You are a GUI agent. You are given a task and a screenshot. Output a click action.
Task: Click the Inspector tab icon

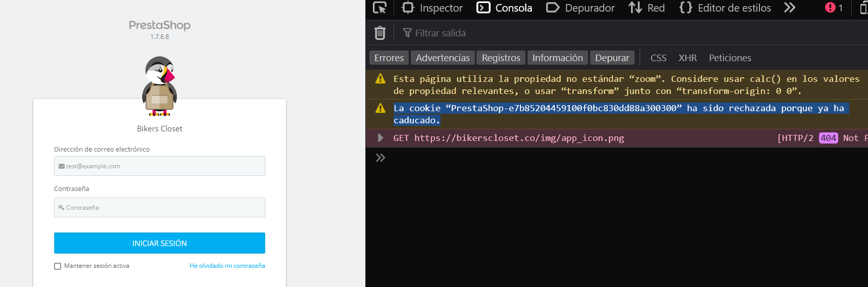(408, 8)
